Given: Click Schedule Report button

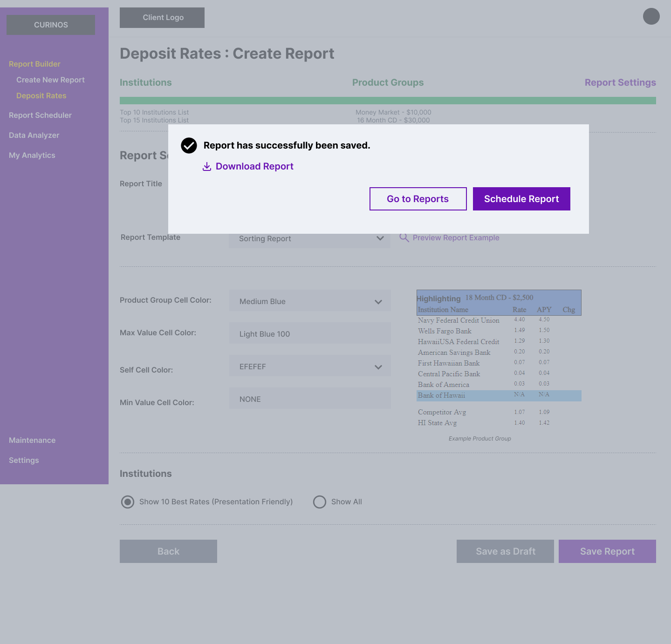Looking at the screenshot, I should coord(521,199).
